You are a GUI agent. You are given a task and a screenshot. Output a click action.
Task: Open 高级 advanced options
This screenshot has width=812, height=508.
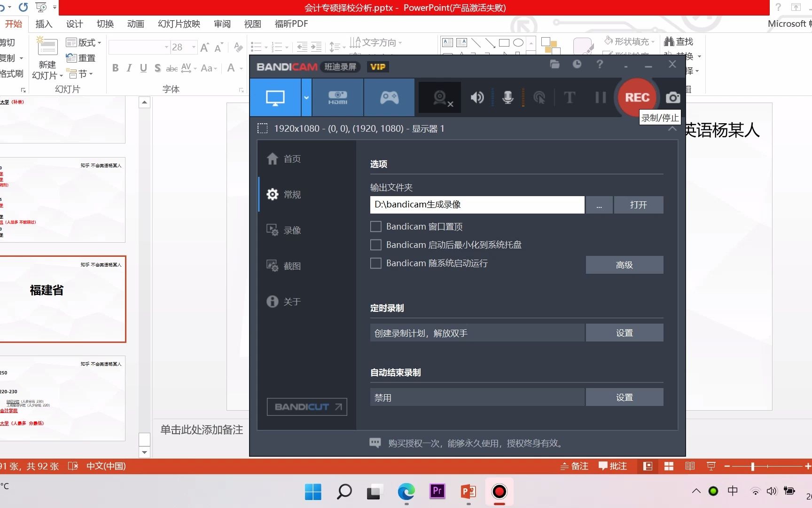tap(625, 265)
